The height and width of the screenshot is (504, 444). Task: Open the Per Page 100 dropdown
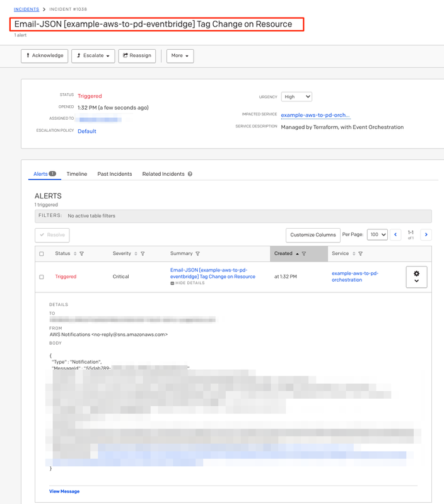pos(377,234)
